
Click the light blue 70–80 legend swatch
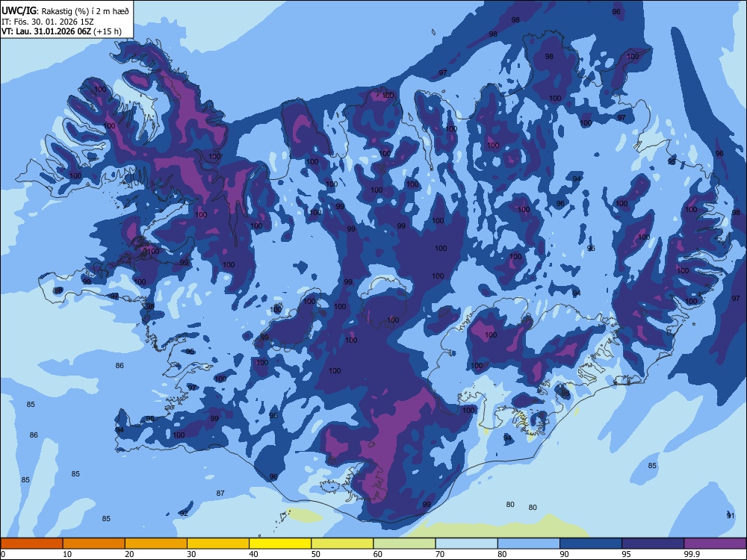pyautogui.click(x=466, y=544)
